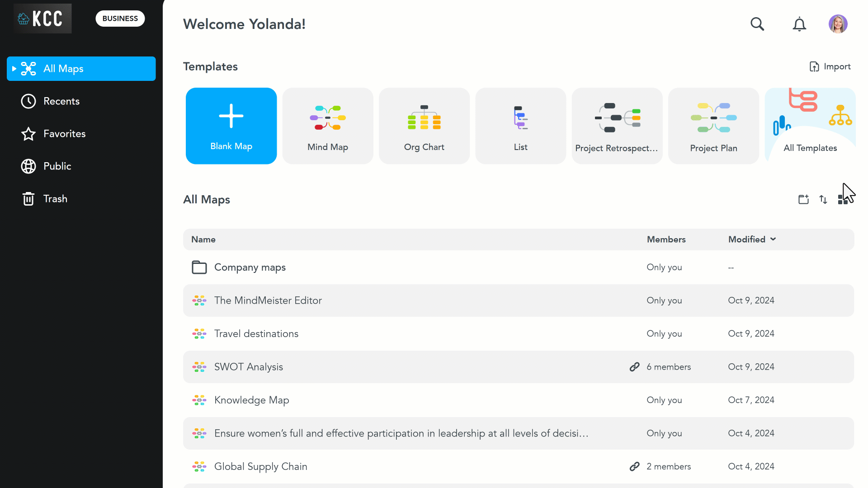Create a new Blank Map
The width and height of the screenshot is (868, 488).
(x=231, y=126)
